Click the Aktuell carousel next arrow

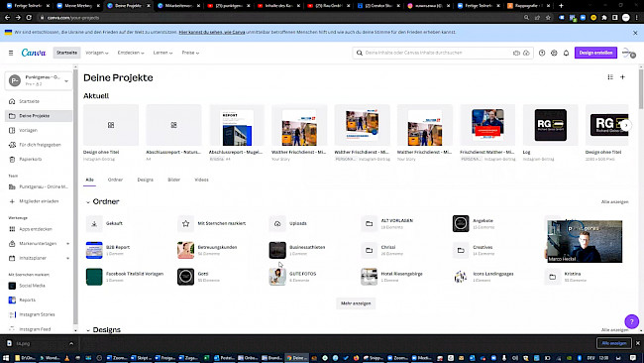626,125
